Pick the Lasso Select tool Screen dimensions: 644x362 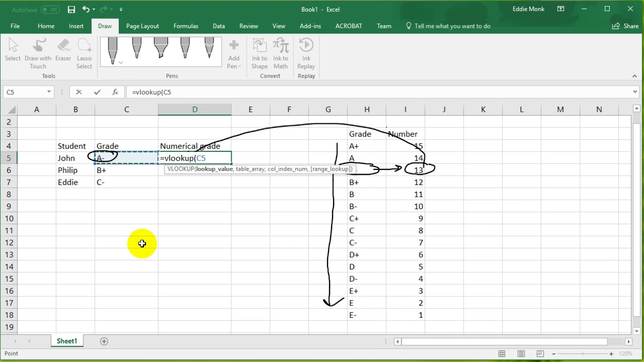tap(84, 54)
